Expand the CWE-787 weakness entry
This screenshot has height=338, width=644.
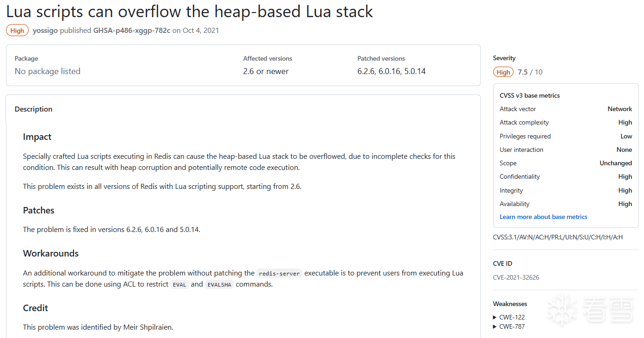pyautogui.click(x=509, y=326)
